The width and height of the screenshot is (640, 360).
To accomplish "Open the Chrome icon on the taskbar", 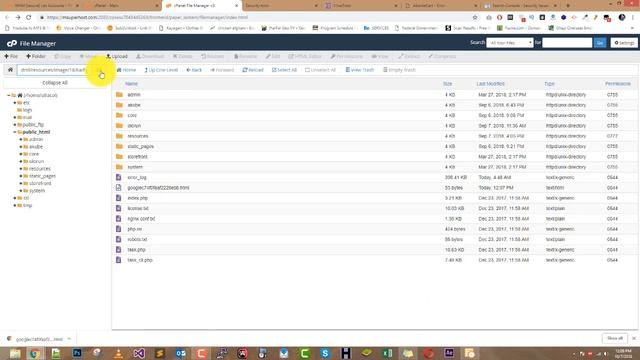I will click(x=35, y=353).
